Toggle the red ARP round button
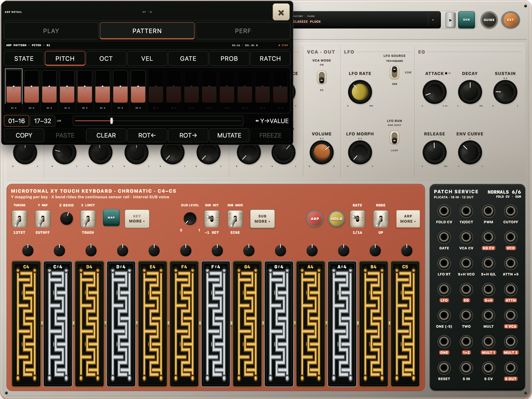This screenshot has width=532, height=399. [x=314, y=219]
